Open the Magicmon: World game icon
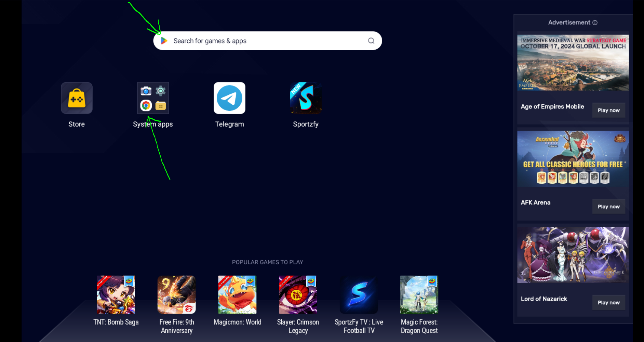The image size is (644, 342). [237, 295]
